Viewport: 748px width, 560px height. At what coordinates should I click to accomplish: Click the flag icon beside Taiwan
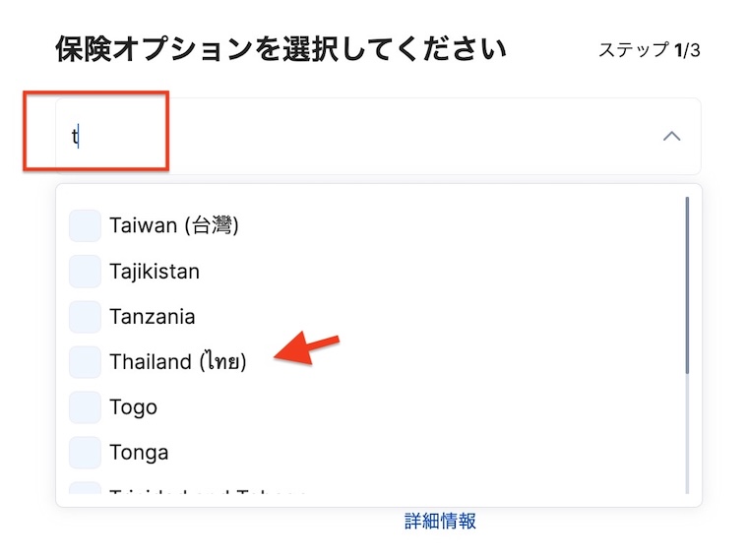tap(85, 225)
